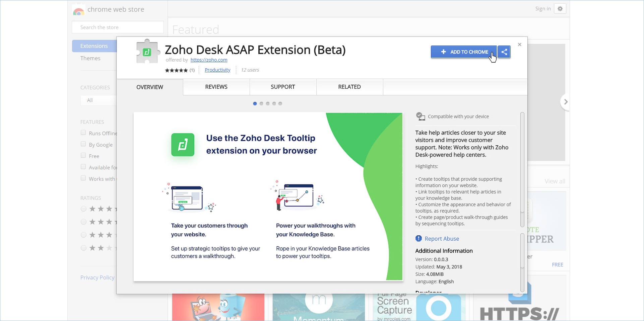Viewport: 644px width, 321px height.
Task: Advance featured carousel with right chevron
Action: [x=565, y=102]
